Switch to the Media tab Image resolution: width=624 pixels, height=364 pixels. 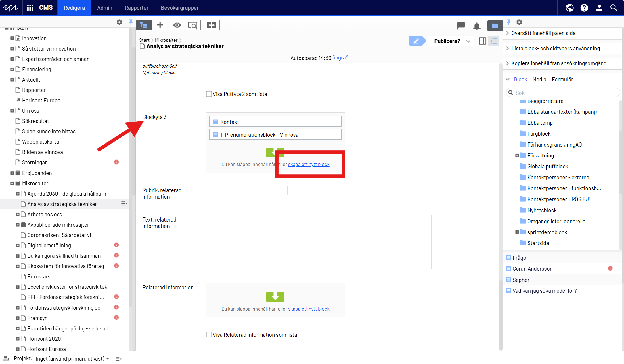(x=539, y=79)
